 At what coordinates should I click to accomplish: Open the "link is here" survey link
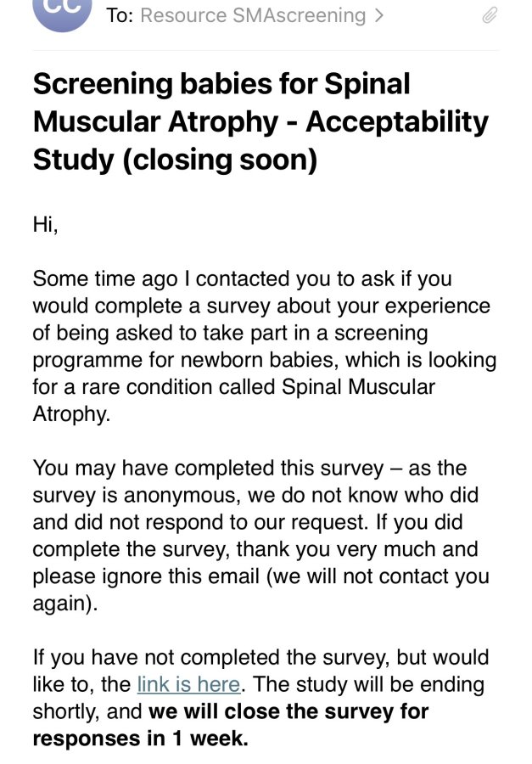coord(188,684)
